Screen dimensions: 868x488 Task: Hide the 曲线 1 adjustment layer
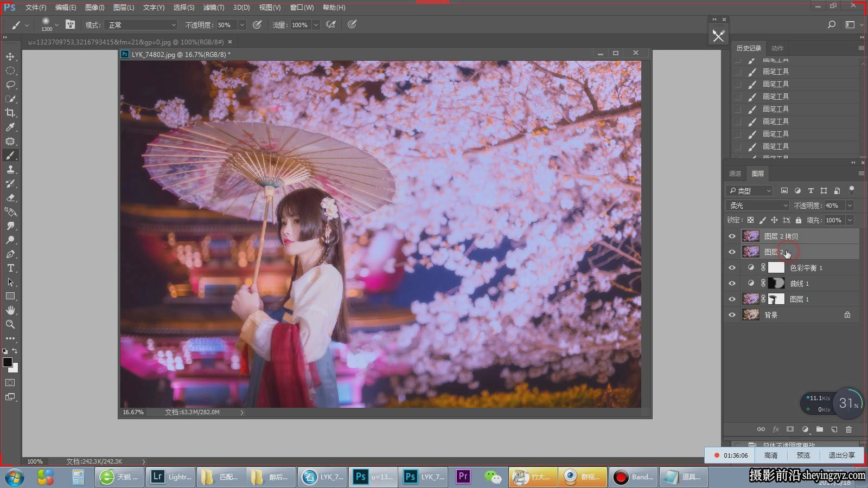coord(732,284)
